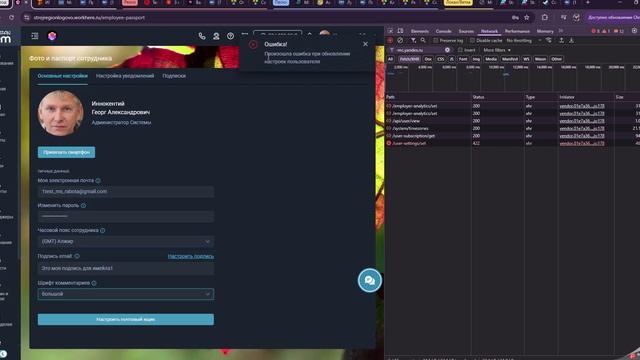The image size is (640, 360).
Task: Open the DevTools Memory tab
Action: [545, 31]
